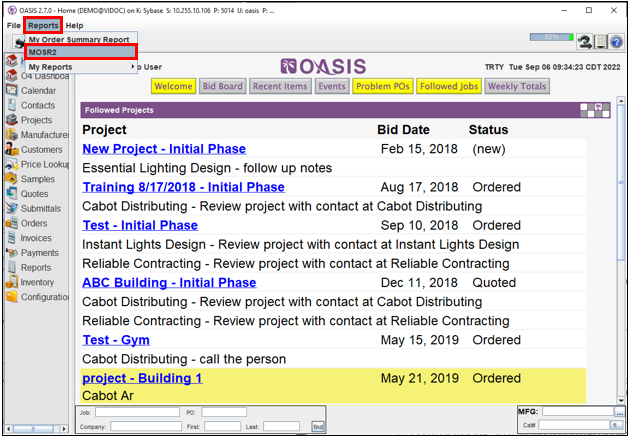
Task: Open Orders from the sidebar
Action: tap(27, 223)
